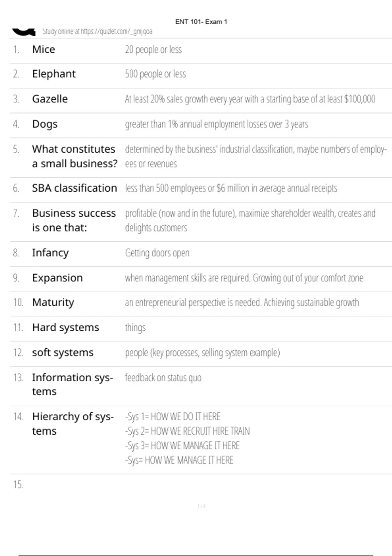Click the Maturity term

click(x=53, y=302)
